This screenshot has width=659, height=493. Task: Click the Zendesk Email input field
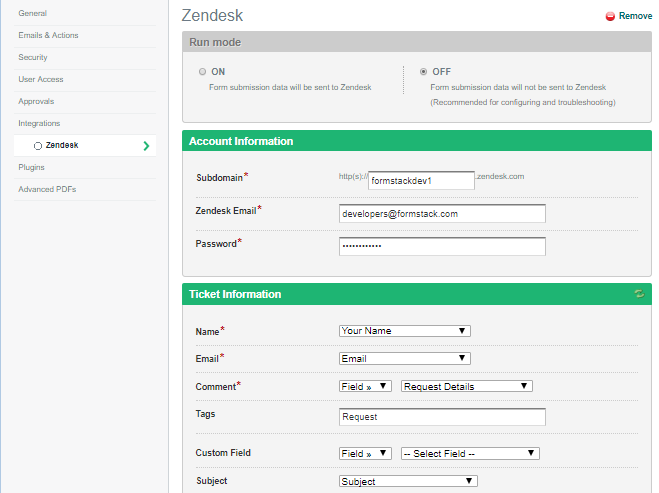coord(442,214)
